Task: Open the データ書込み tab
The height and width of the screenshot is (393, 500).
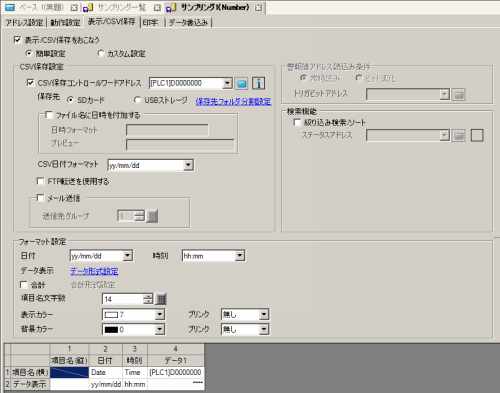Action: tap(189, 23)
